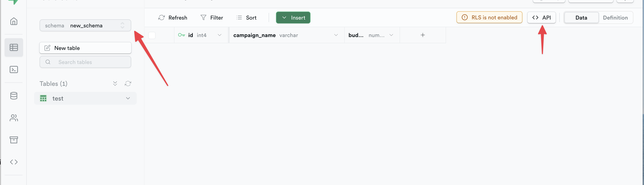This screenshot has width=644, height=185.
Task: Open the campaign_name column options menu
Action: pos(336,35)
